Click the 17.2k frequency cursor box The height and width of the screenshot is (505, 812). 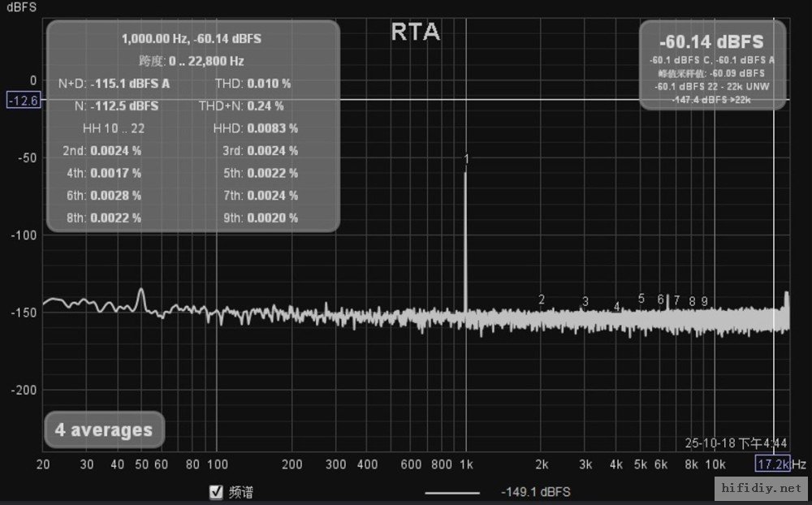[772, 464]
